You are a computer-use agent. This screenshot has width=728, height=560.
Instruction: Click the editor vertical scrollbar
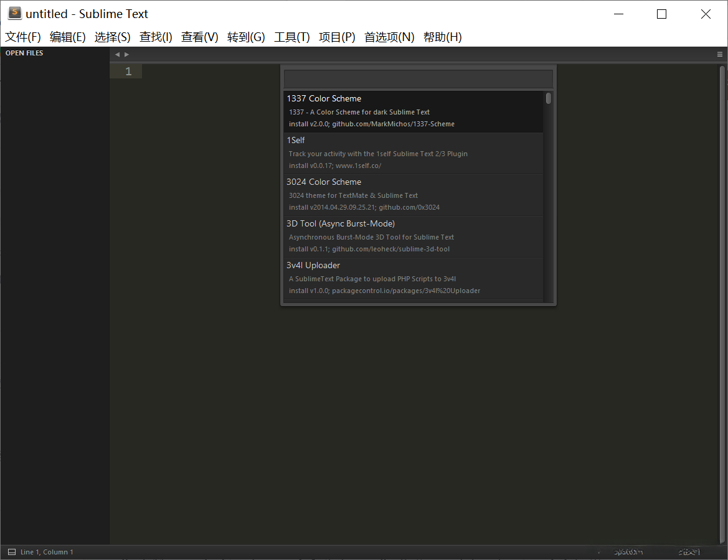(722, 304)
